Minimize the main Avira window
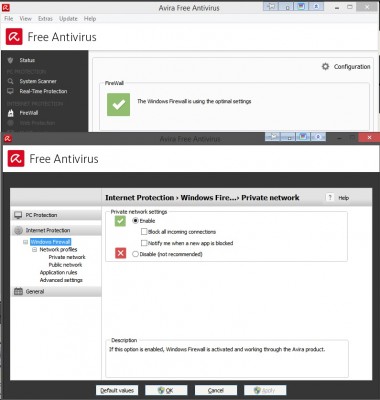 point(337,7)
